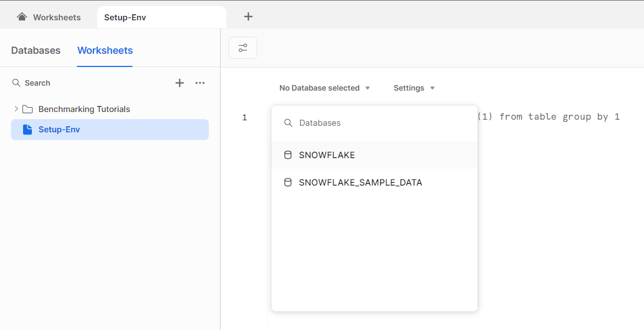Select the Worksheets sidebar tab
Screen dimensions: 644x330
(x=105, y=51)
